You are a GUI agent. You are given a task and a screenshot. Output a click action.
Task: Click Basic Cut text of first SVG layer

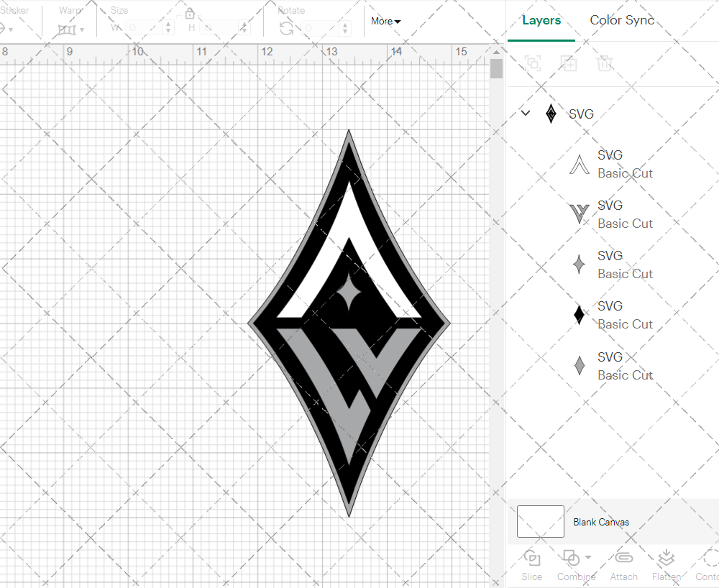(x=625, y=173)
